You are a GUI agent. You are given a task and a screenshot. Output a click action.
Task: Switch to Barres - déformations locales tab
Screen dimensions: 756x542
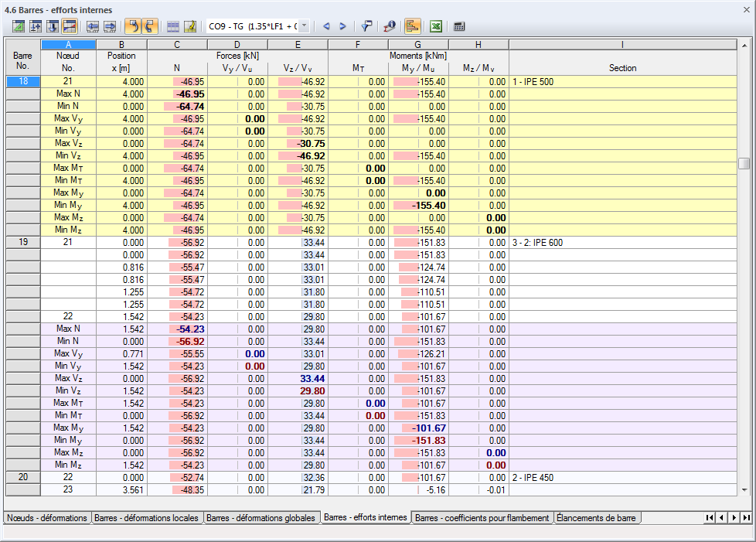coord(146,518)
